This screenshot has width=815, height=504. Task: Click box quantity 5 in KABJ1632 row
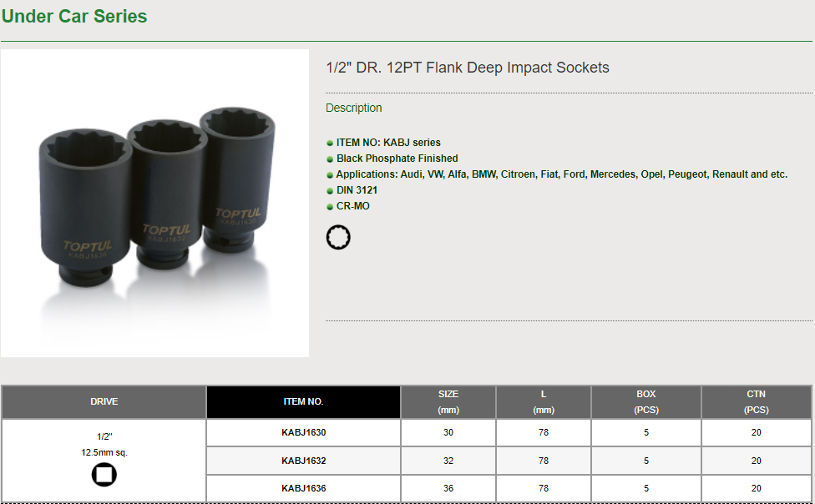click(646, 461)
